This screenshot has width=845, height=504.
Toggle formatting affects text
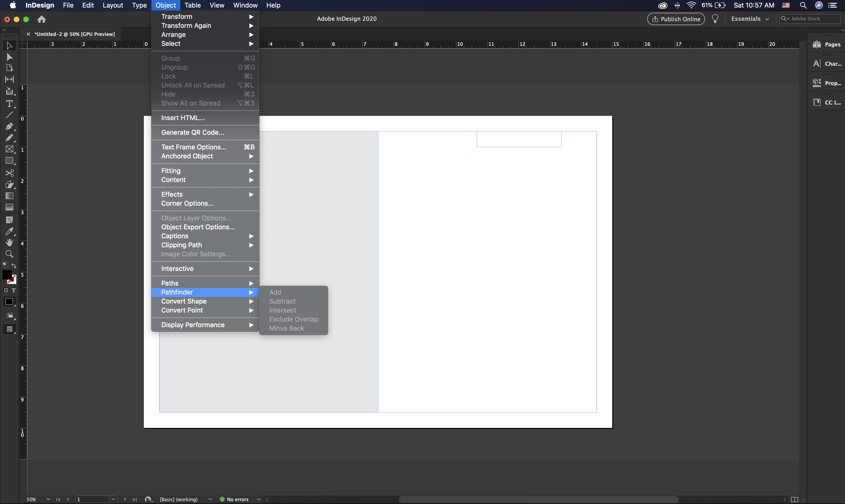[x=13, y=291]
